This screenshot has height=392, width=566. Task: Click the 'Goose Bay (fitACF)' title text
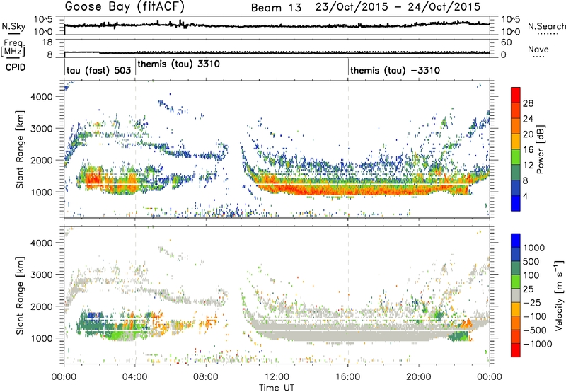125,6
